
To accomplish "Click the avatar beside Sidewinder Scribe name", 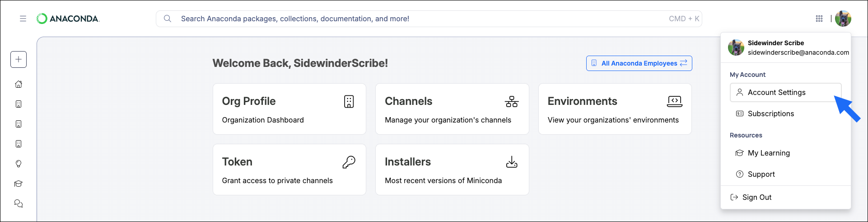I will (x=736, y=47).
